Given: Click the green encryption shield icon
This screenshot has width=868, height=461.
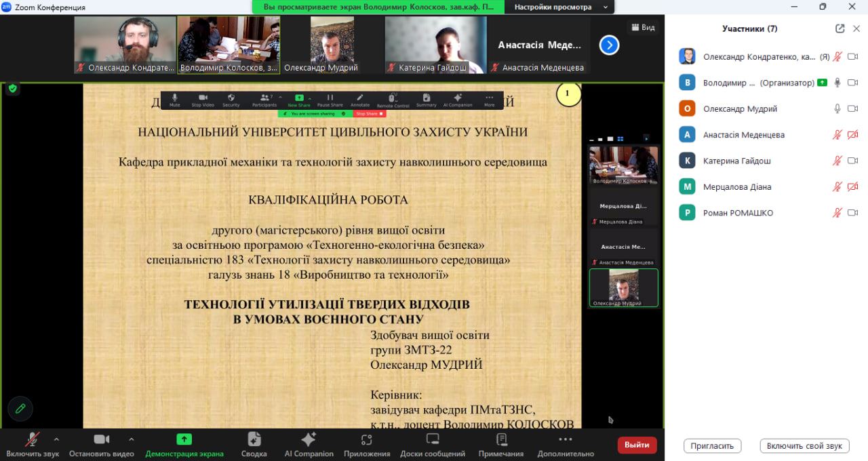Looking at the screenshot, I should [12, 88].
